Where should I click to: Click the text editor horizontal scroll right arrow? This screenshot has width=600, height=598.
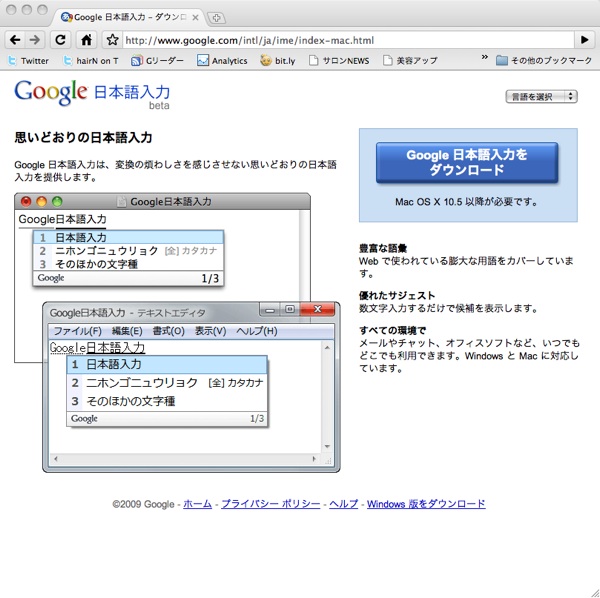point(315,459)
